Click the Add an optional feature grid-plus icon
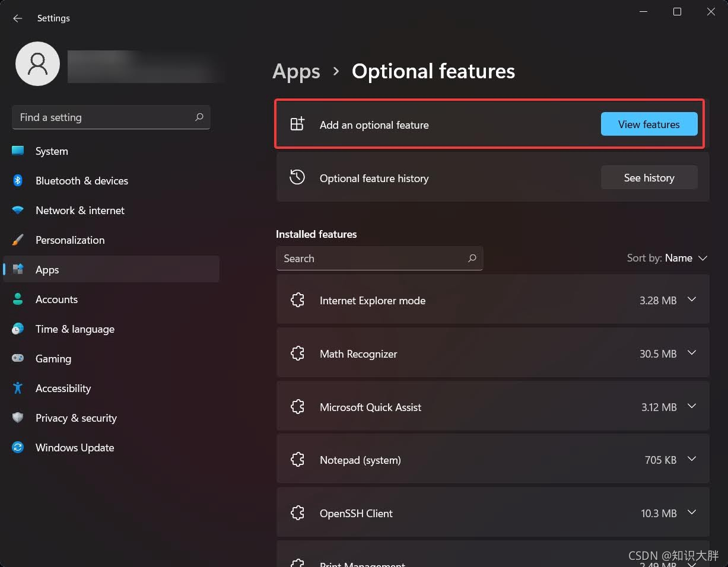Viewport: 728px width, 567px height. 297,124
